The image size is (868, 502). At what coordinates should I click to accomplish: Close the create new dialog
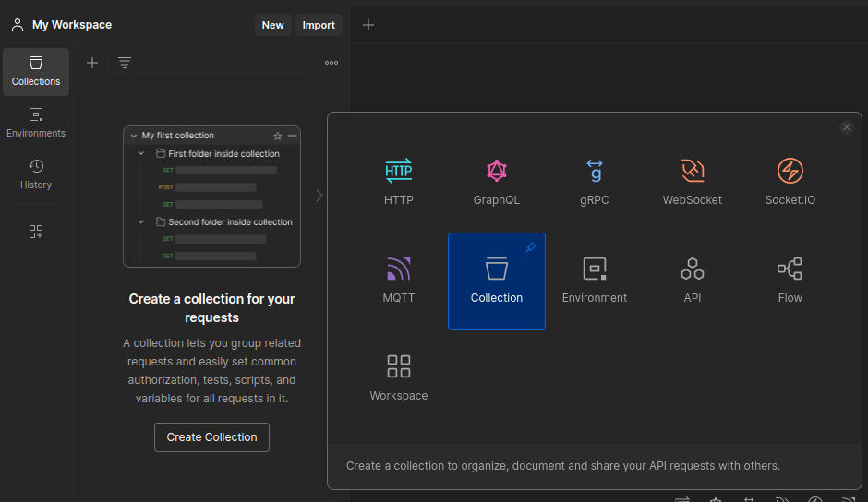[x=847, y=127]
